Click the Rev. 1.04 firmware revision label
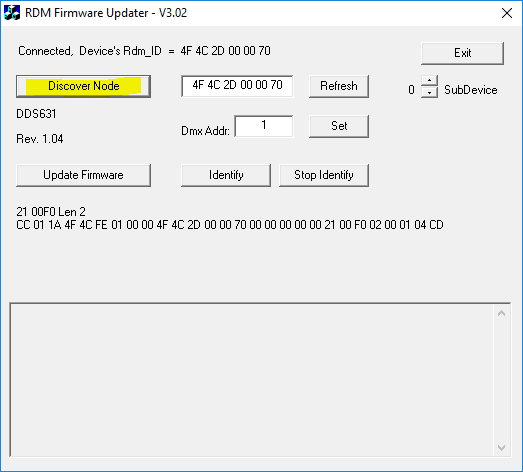The image size is (523, 472). pyautogui.click(x=40, y=139)
